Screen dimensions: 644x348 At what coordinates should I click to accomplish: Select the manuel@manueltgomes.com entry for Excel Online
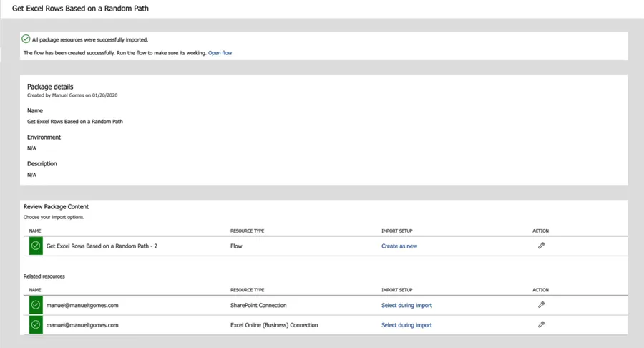tap(82, 325)
